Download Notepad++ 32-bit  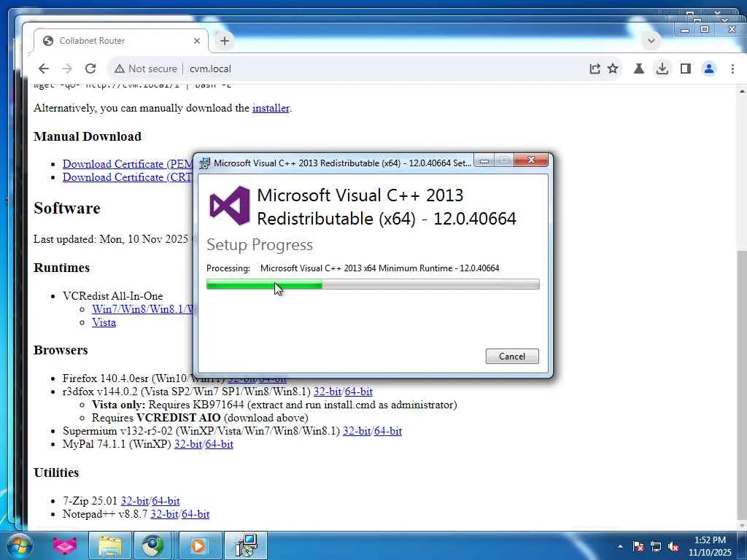click(x=164, y=514)
